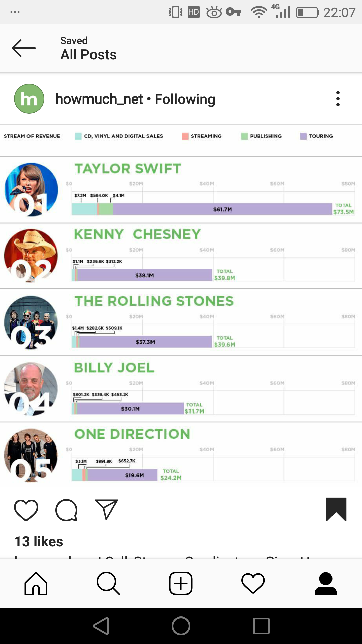362x644 pixels.
Task: Open the three-dot post options menu
Action: pyautogui.click(x=338, y=99)
